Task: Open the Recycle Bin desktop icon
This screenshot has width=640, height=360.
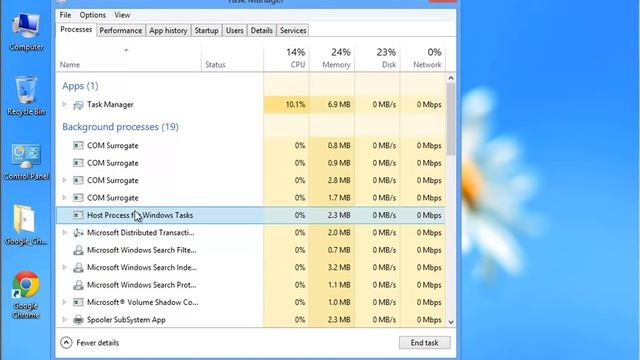Action: point(26,96)
